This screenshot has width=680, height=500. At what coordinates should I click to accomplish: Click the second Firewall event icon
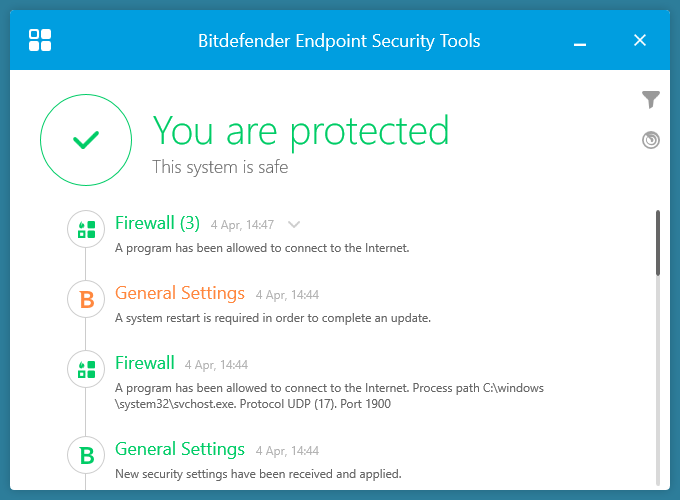click(x=86, y=369)
